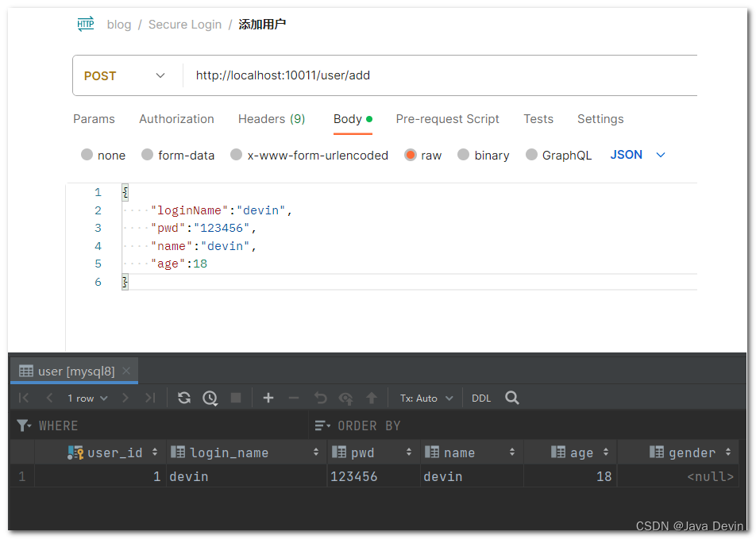The width and height of the screenshot is (756, 539).
Task: Open the 1 row page size dropdown
Action: click(x=87, y=398)
